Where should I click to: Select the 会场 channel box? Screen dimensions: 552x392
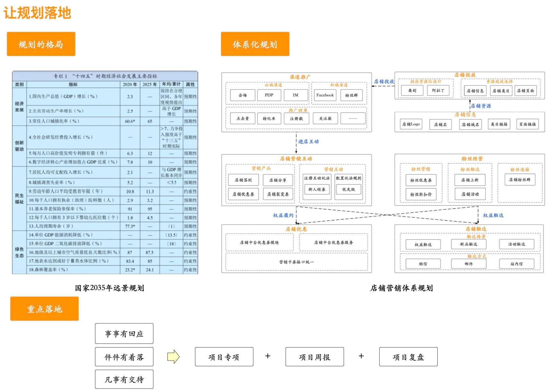pos(243,95)
